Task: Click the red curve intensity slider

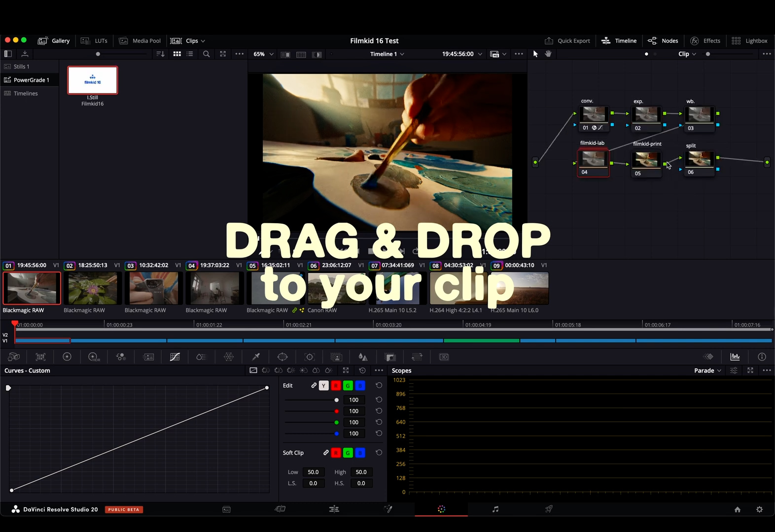Action: click(x=336, y=411)
